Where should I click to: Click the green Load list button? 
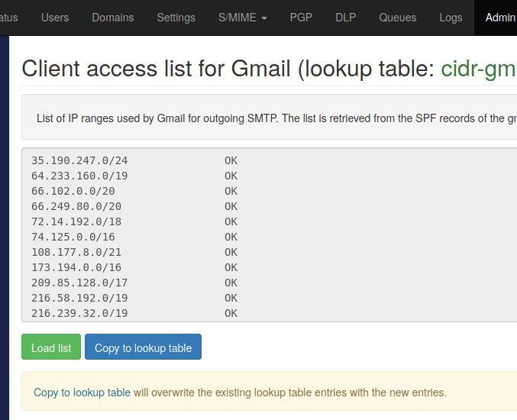tap(51, 347)
